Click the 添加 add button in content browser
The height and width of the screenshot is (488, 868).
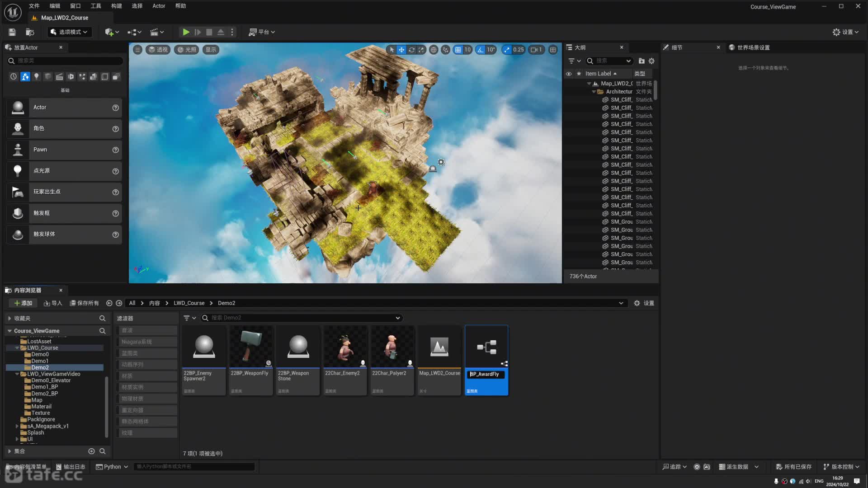point(23,303)
